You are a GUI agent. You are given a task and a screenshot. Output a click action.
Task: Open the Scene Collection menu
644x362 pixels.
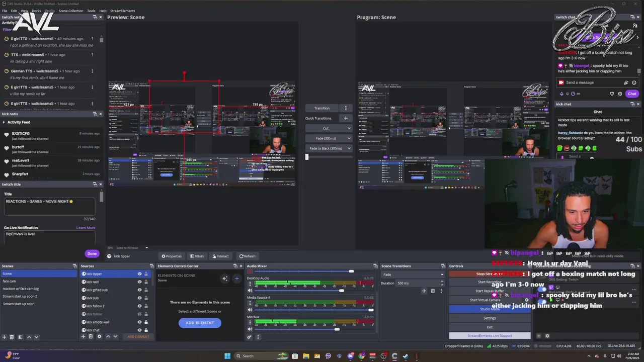coord(71,11)
